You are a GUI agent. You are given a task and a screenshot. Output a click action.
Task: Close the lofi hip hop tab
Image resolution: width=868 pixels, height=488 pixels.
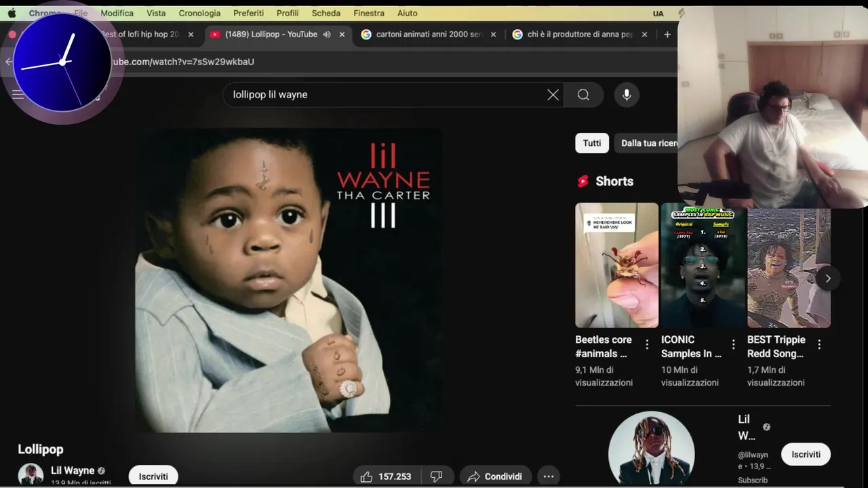click(x=191, y=35)
